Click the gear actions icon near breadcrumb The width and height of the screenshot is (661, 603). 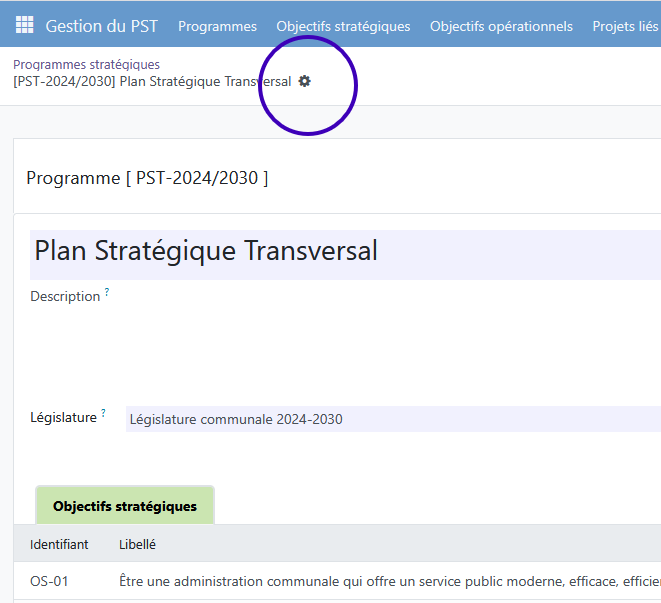click(305, 81)
